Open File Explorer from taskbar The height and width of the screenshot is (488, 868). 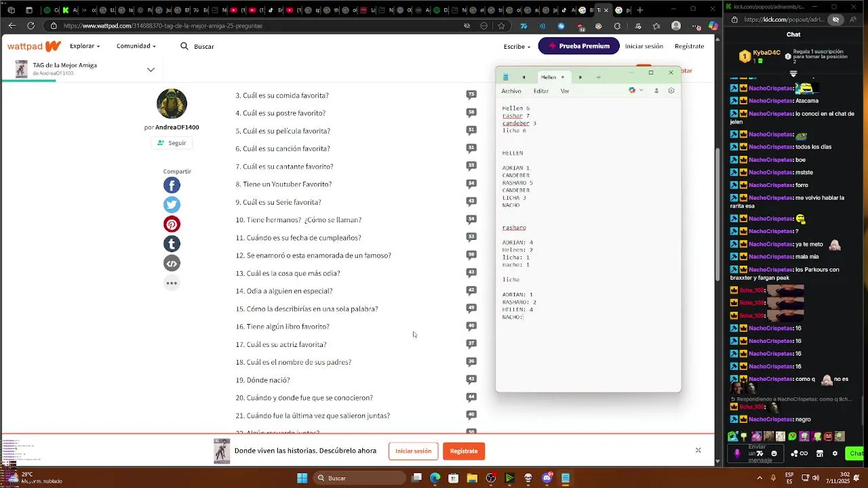[472, 478]
